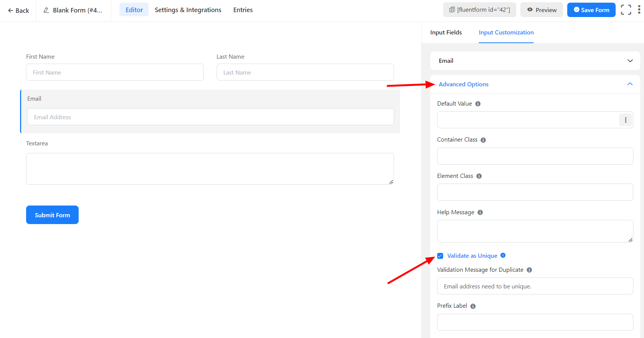Go to the Entries tab
Screen dimensions: 644x338
(x=243, y=10)
